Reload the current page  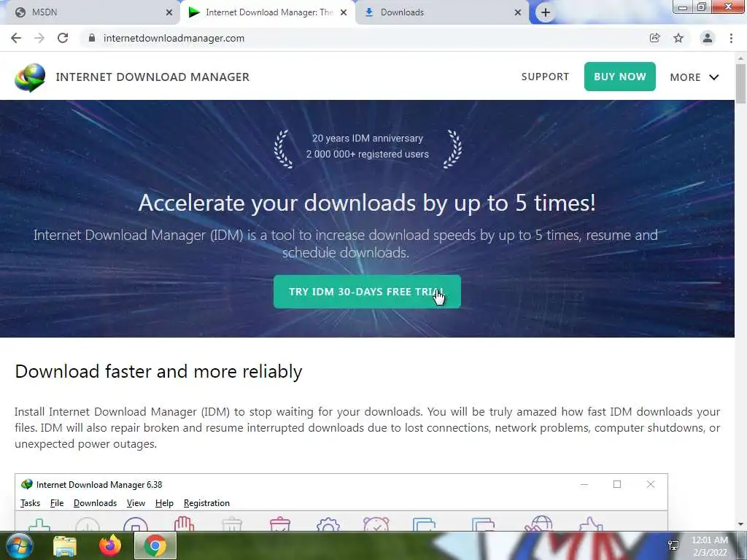[x=63, y=38]
